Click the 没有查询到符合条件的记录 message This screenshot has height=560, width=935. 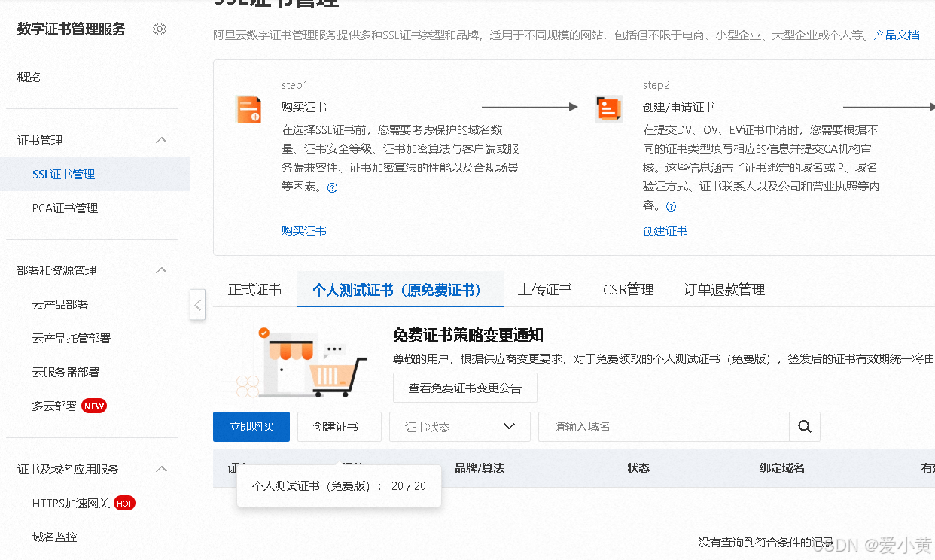pyautogui.click(x=766, y=543)
